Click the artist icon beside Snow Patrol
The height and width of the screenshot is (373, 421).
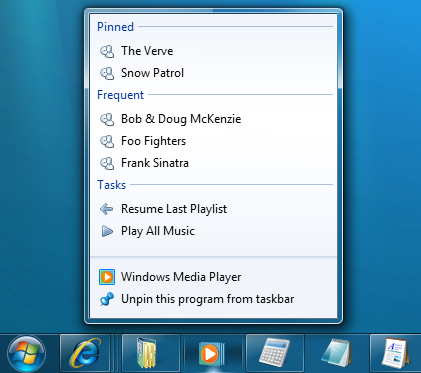tap(107, 73)
